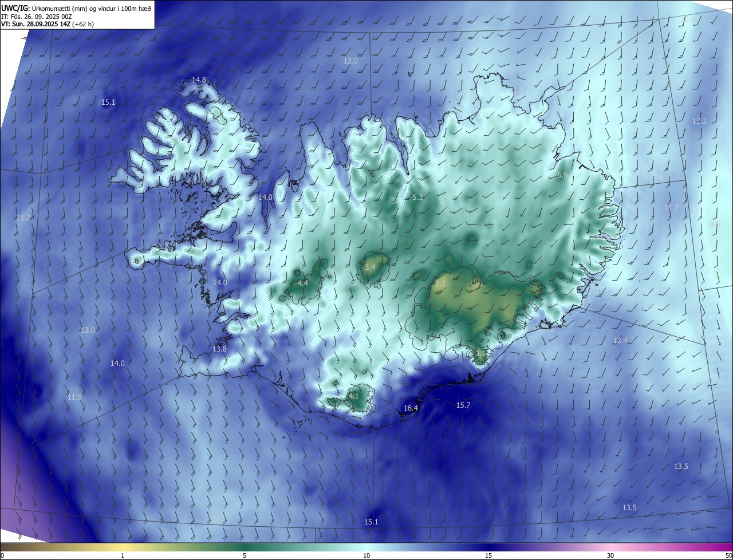Click the color scale tick labeled 30
Image resolution: width=733 pixels, height=560 pixels.
click(x=610, y=555)
